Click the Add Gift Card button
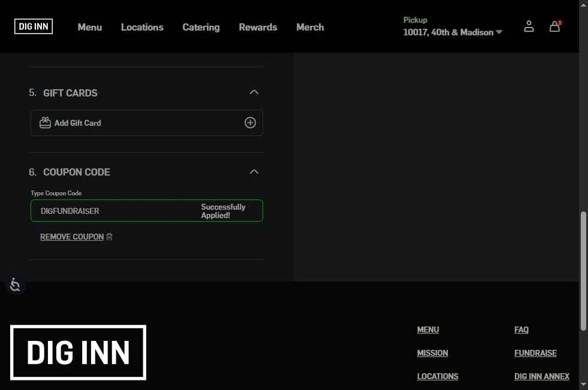Viewport: 588px width, 390px height. coord(147,122)
